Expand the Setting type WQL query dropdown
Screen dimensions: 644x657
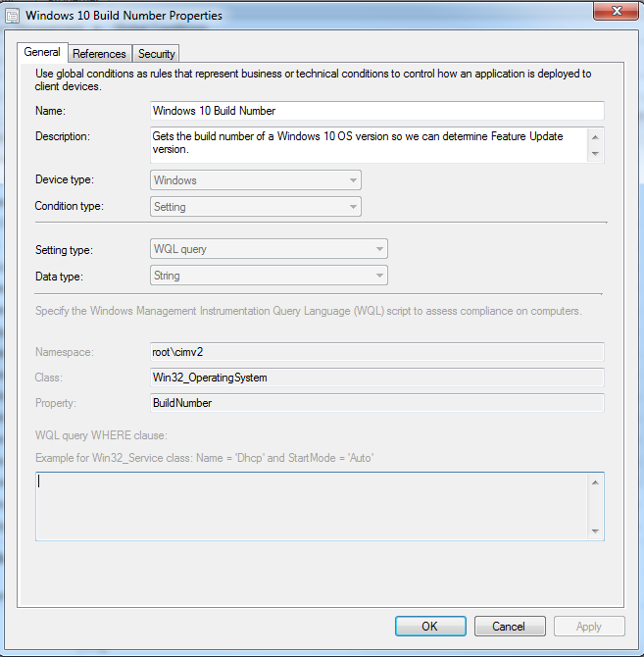pyautogui.click(x=269, y=249)
